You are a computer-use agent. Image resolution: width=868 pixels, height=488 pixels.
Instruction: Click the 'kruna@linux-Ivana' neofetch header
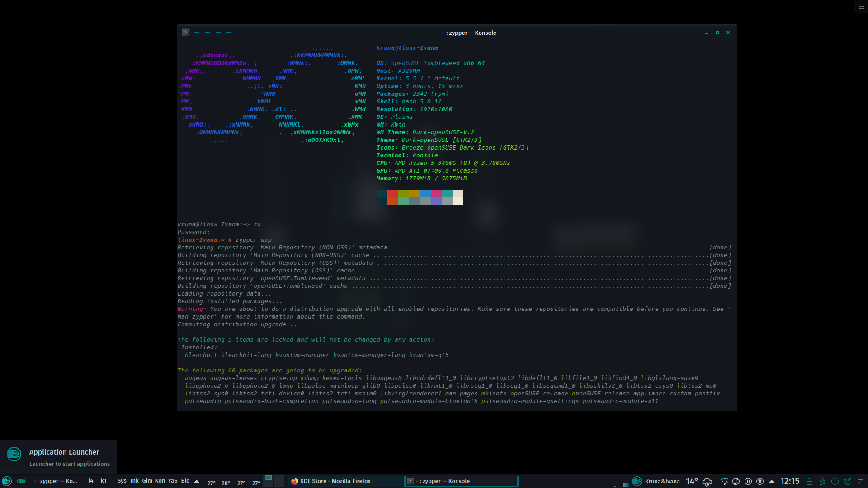(407, 48)
